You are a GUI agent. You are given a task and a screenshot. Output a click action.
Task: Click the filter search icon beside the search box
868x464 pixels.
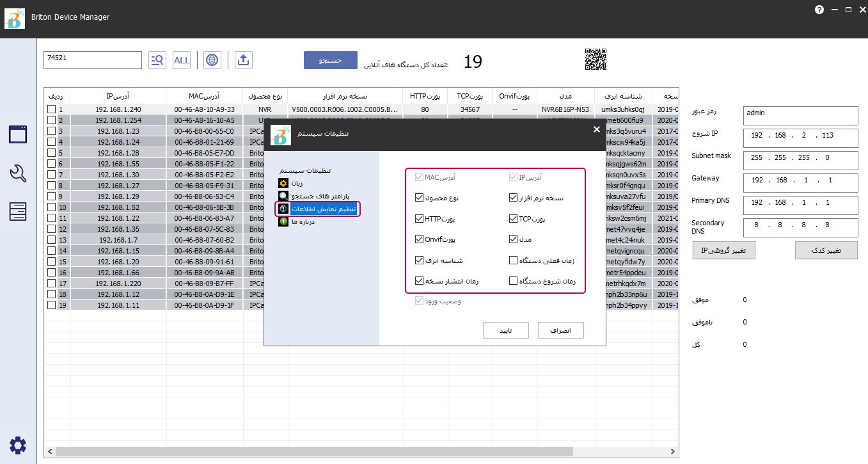[157, 60]
